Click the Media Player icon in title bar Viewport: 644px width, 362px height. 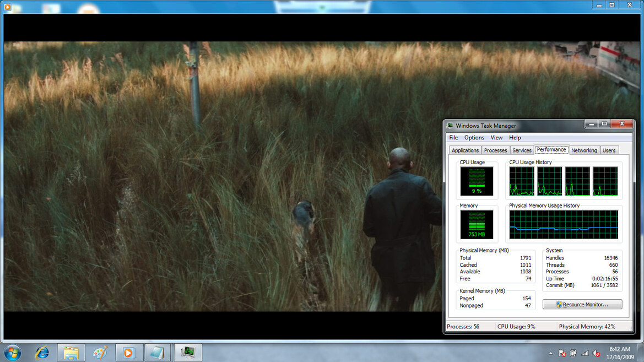(x=7, y=7)
